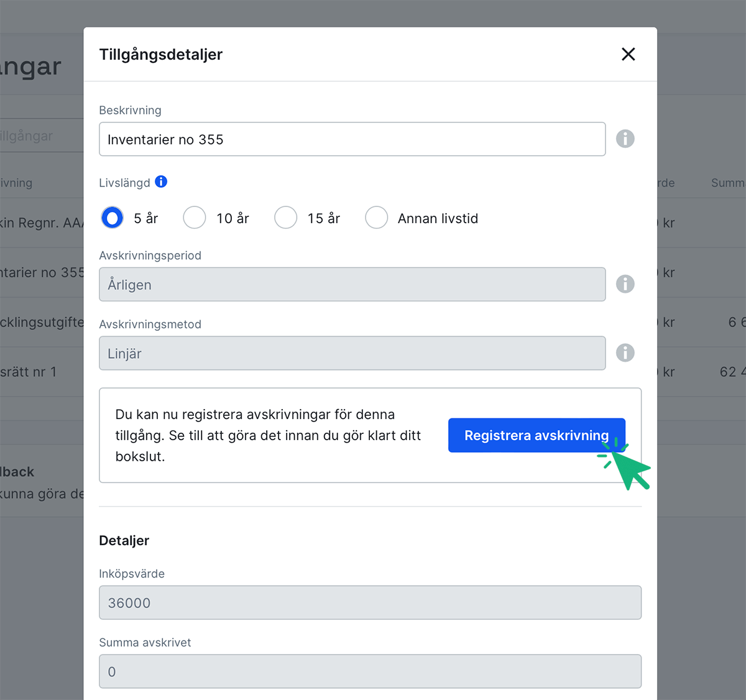Click the info icon beside the Linjär field
746x700 pixels.
(x=625, y=352)
